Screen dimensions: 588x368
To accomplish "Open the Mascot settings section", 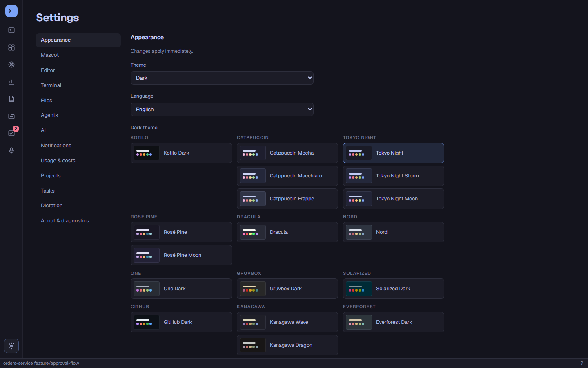I will click(x=78, y=55).
